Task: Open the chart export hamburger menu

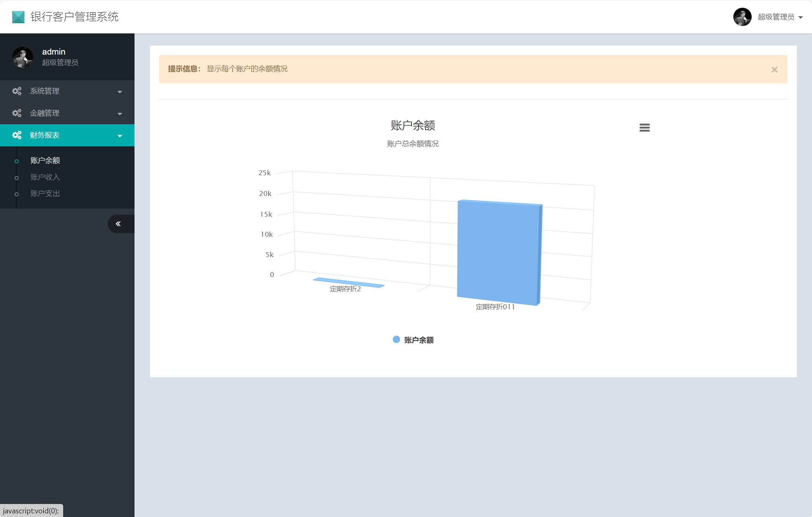Action: click(x=644, y=128)
